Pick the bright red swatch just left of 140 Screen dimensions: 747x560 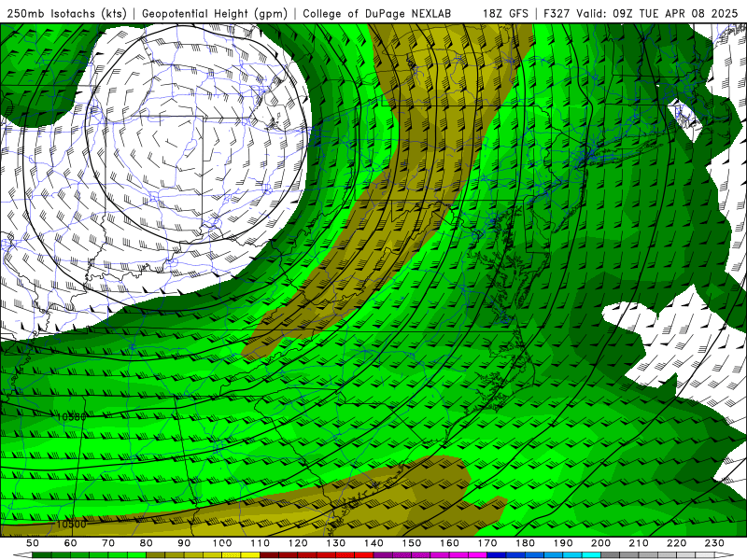pos(364,555)
